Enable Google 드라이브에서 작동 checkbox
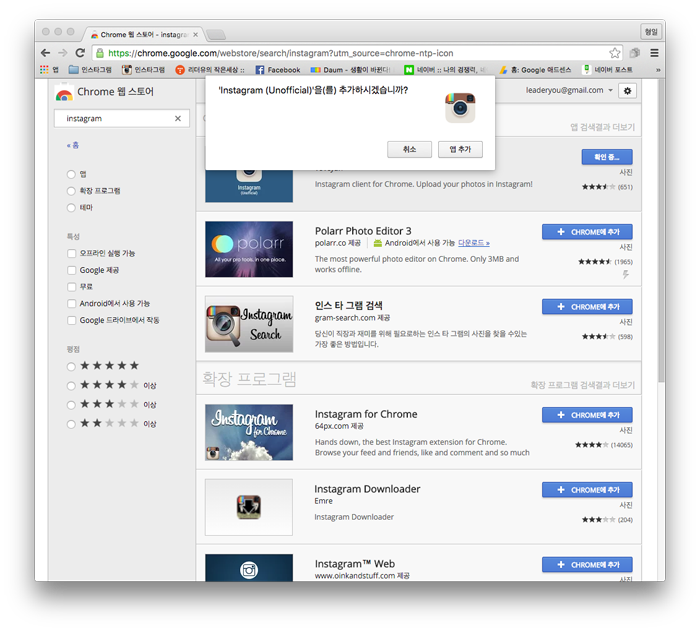700x631 pixels. point(71,320)
